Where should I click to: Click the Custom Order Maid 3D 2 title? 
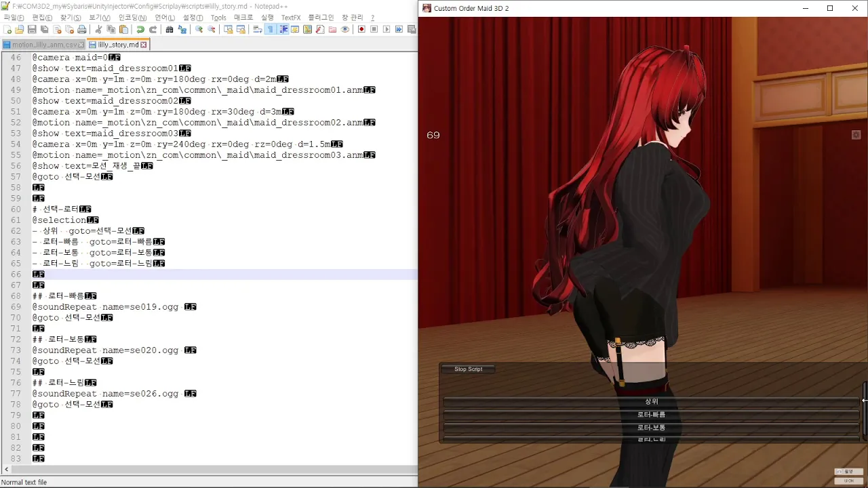[x=471, y=8]
